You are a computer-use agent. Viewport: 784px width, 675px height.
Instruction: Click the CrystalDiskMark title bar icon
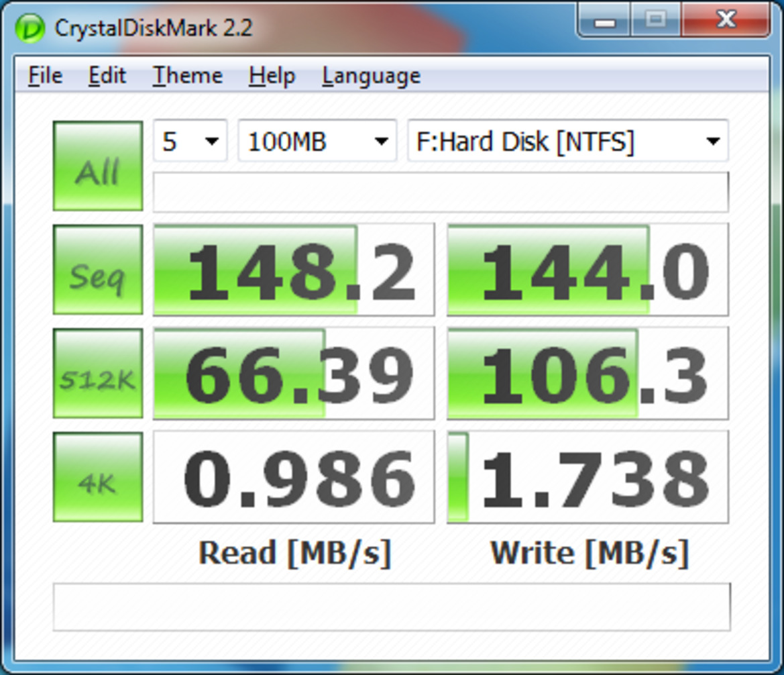pos(30,28)
